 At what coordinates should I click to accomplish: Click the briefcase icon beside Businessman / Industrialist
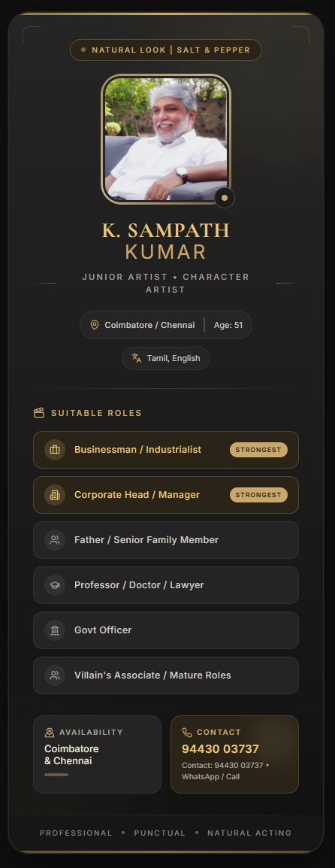point(55,450)
